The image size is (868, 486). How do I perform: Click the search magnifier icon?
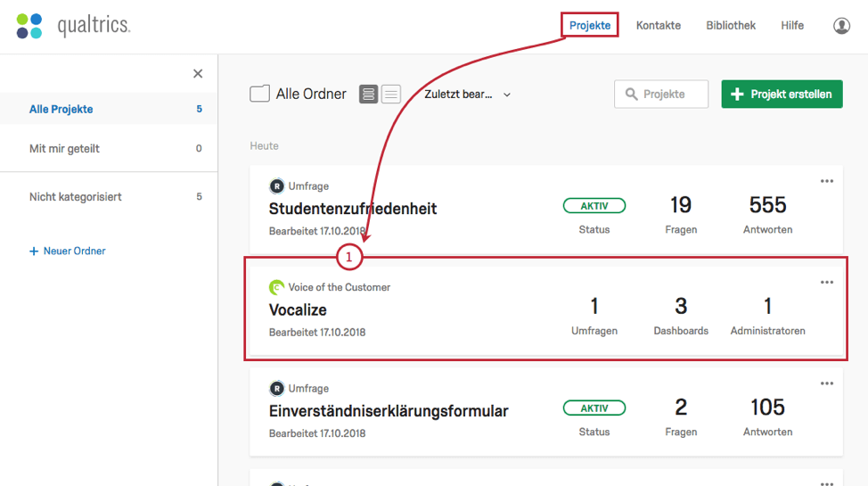(631, 95)
